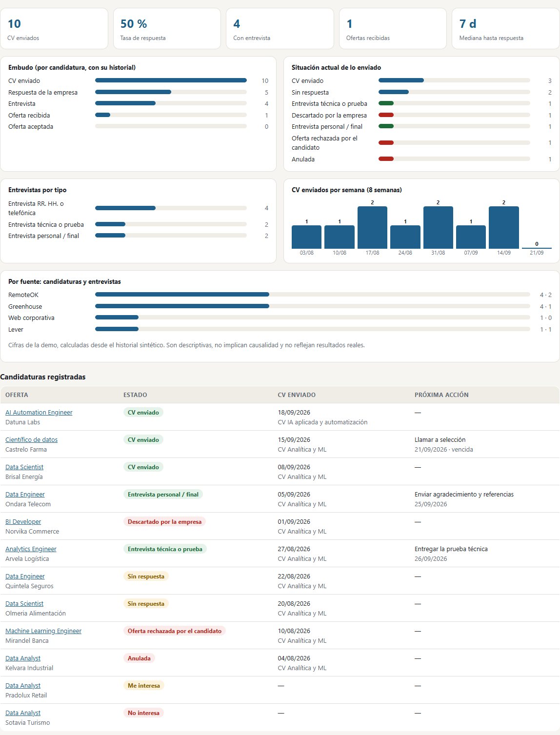
Task: Click the '10 CV enviados' summary card
Action: point(54,29)
